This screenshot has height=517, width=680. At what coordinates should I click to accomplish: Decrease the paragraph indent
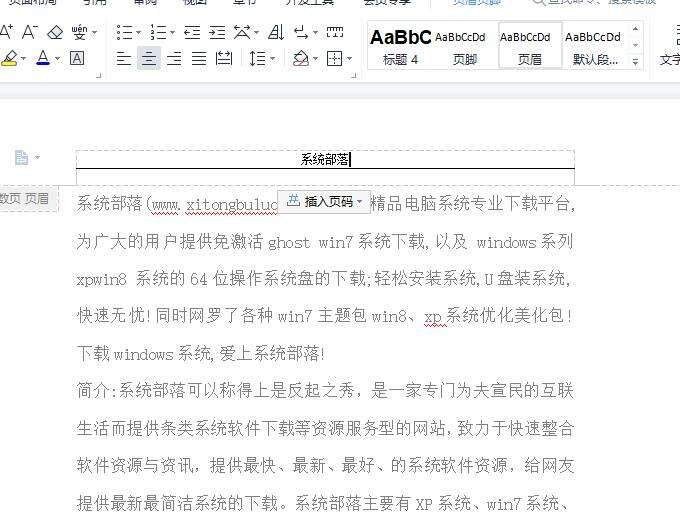click(x=192, y=32)
